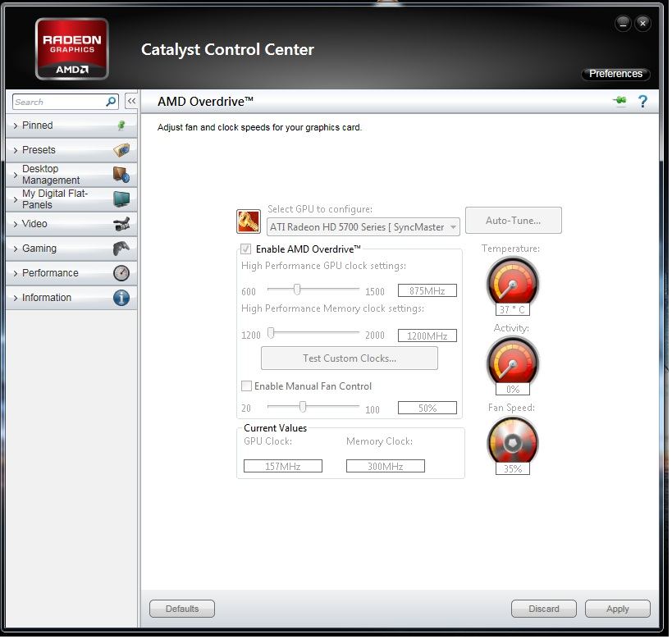Screen dimensions: 672x639
Task: Close the Catalyst Control Center window
Action: click(x=642, y=23)
